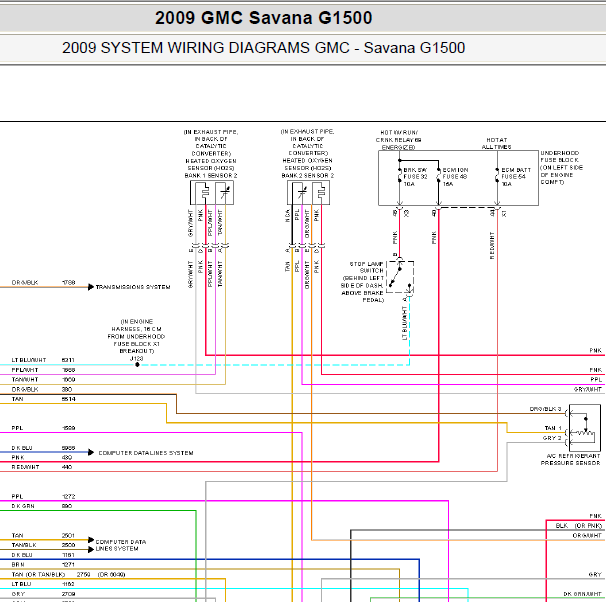Click the TAN 2501 wire arrowhead

(91, 540)
